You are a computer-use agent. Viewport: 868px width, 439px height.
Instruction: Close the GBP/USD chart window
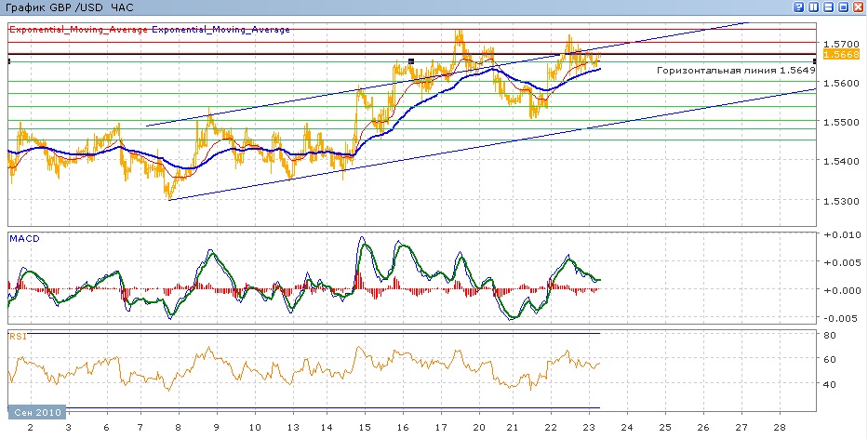[857, 7]
